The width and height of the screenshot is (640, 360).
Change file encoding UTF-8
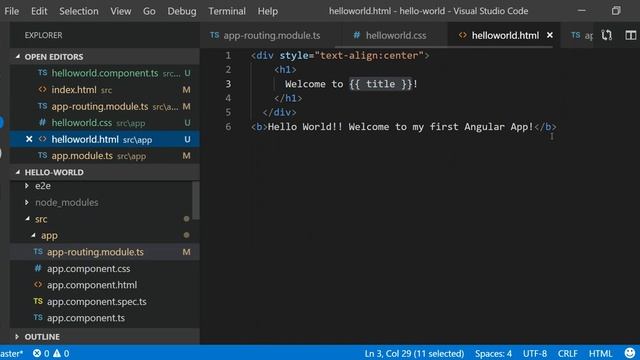[535, 353]
